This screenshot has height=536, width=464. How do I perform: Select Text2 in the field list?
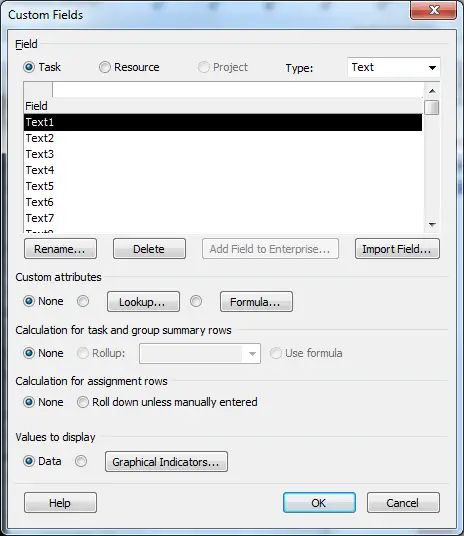coord(223,138)
